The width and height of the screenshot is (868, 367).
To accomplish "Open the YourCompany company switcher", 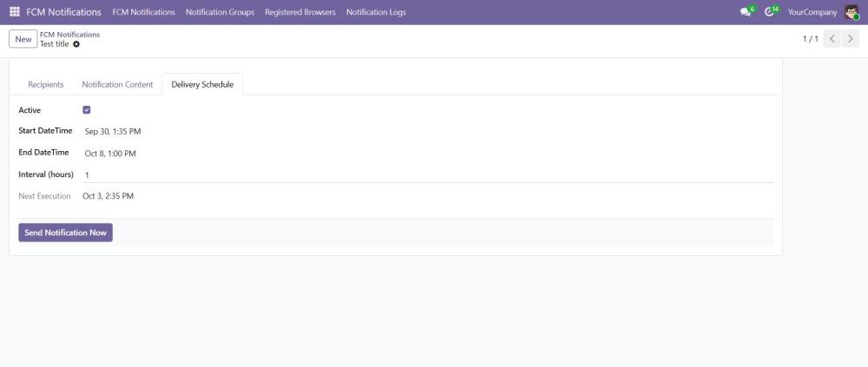I will tap(812, 12).
